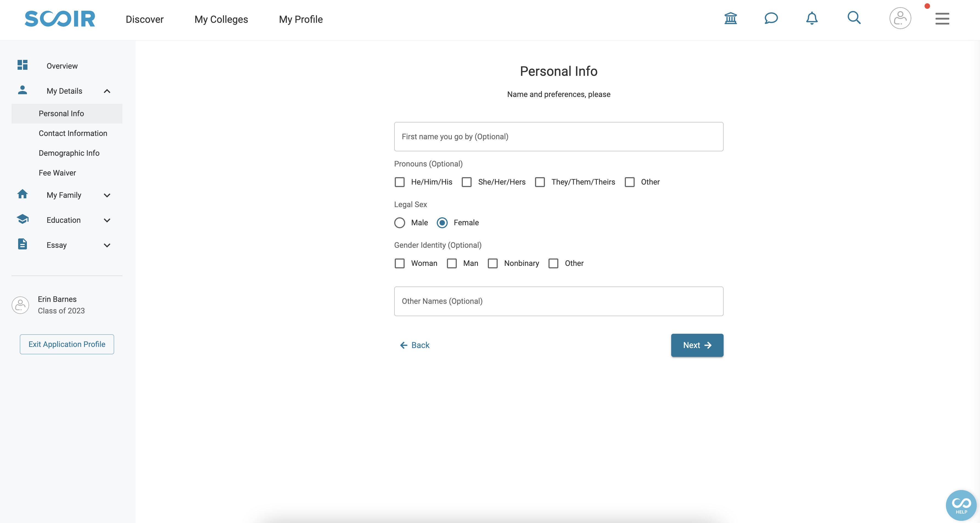Open Demographic Info page
Screen dimensions: 980x523
coord(69,153)
